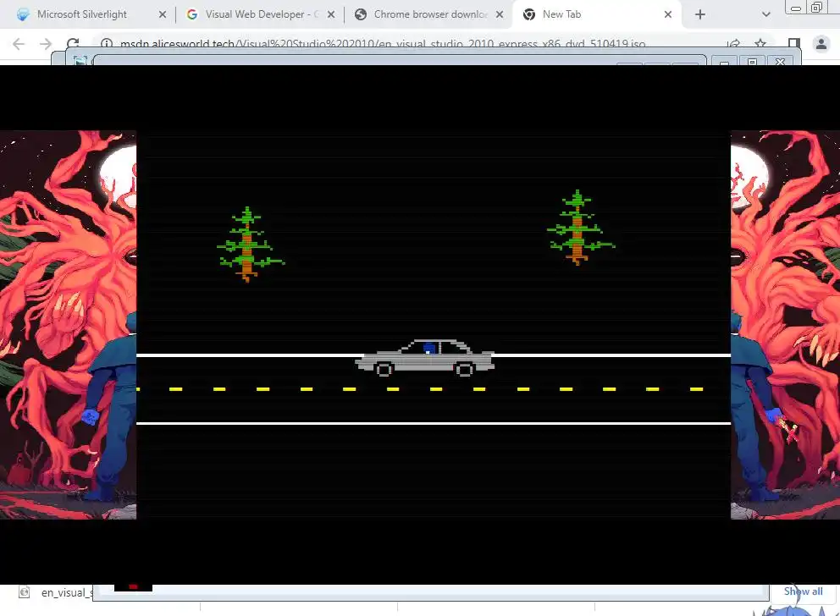
Task: Open a new browser tab with plus button
Action: click(700, 15)
